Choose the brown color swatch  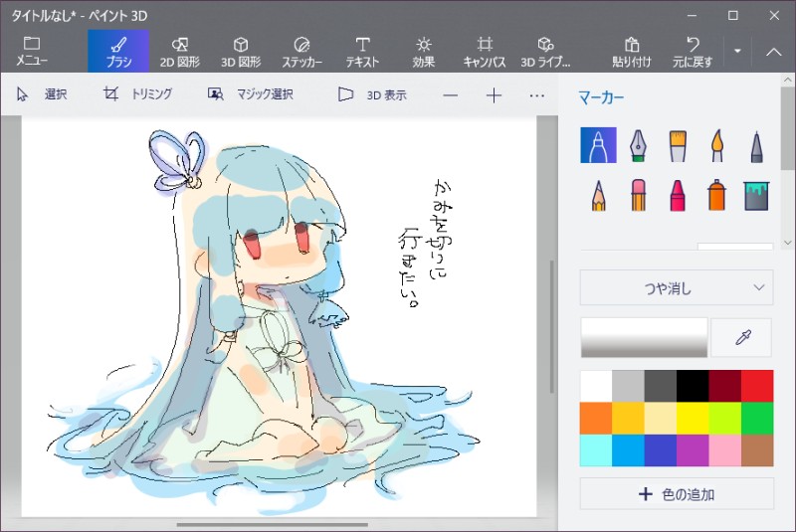757,450
